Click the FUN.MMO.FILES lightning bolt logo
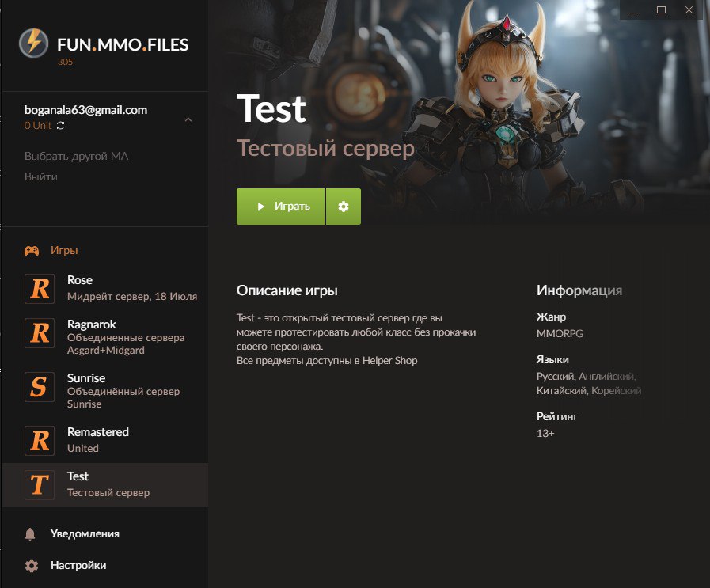The width and height of the screenshot is (710, 588). click(x=33, y=44)
